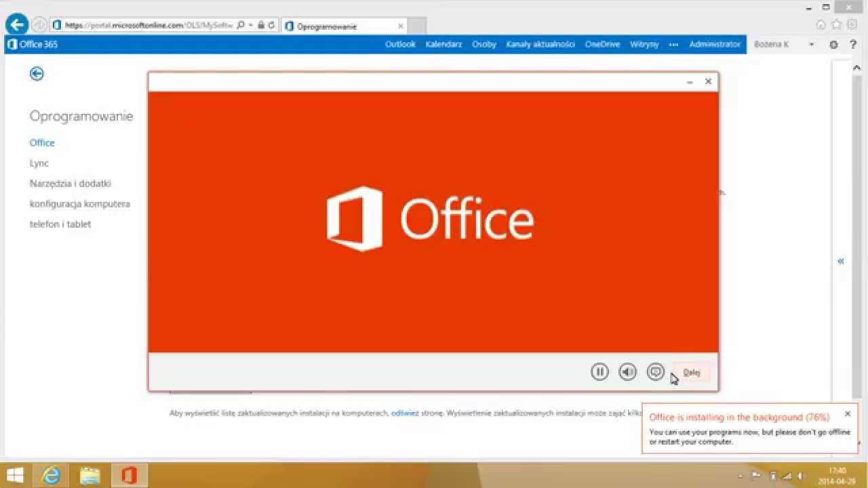Select telefon i tablet in sidebar
868x488 pixels.
coord(60,224)
